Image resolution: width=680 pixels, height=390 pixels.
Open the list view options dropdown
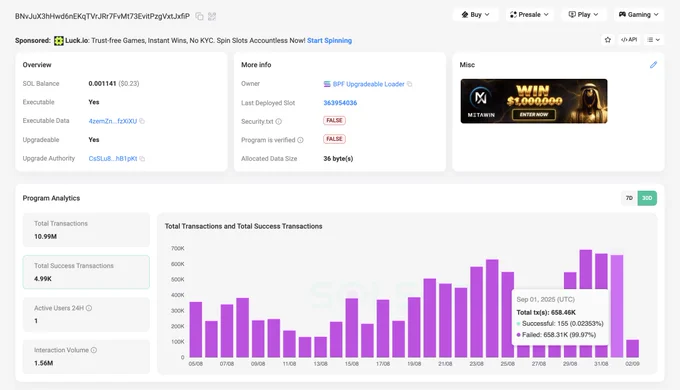[654, 40]
